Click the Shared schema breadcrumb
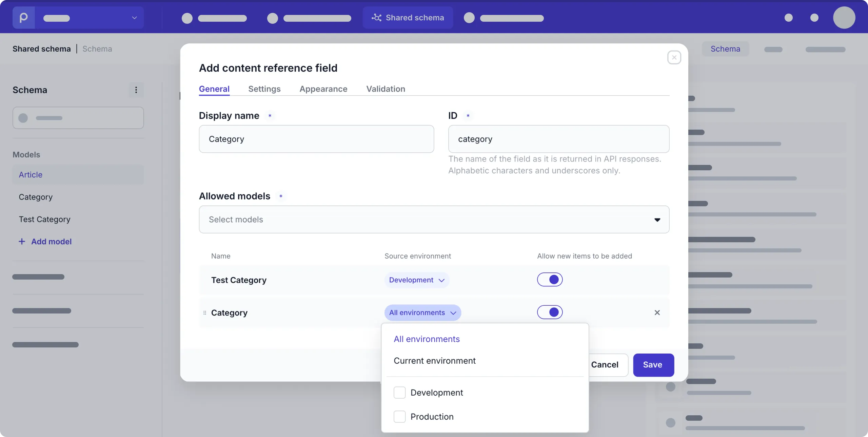 (x=42, y=49)
